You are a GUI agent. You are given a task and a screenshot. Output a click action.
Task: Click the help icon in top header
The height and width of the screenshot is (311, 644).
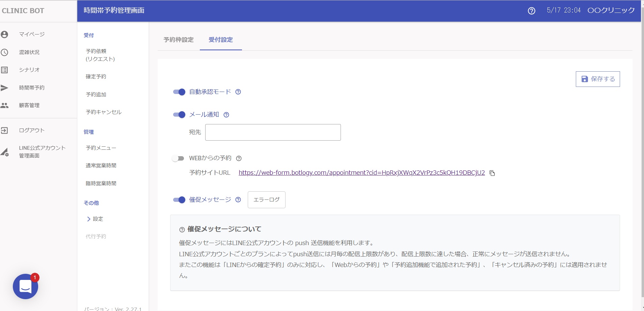[531, 11]
